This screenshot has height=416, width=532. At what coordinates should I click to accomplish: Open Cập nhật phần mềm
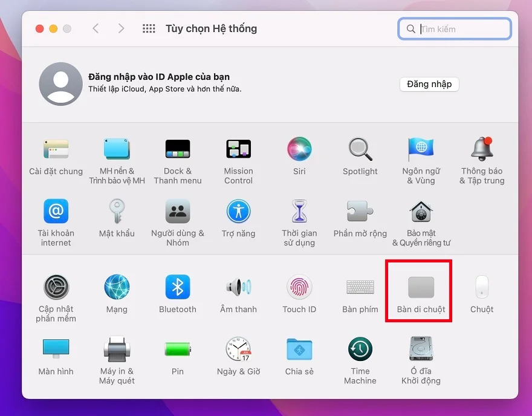[56, 290]
